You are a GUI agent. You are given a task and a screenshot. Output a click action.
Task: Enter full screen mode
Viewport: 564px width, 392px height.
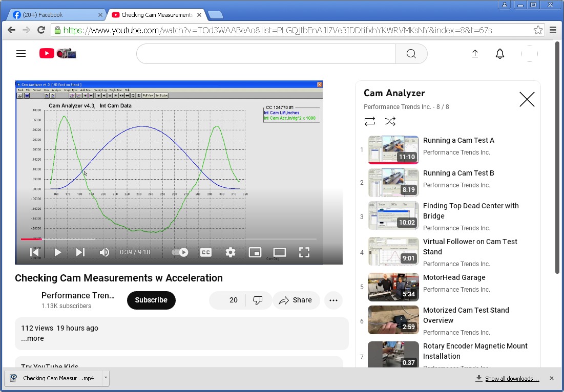(304, 252)
